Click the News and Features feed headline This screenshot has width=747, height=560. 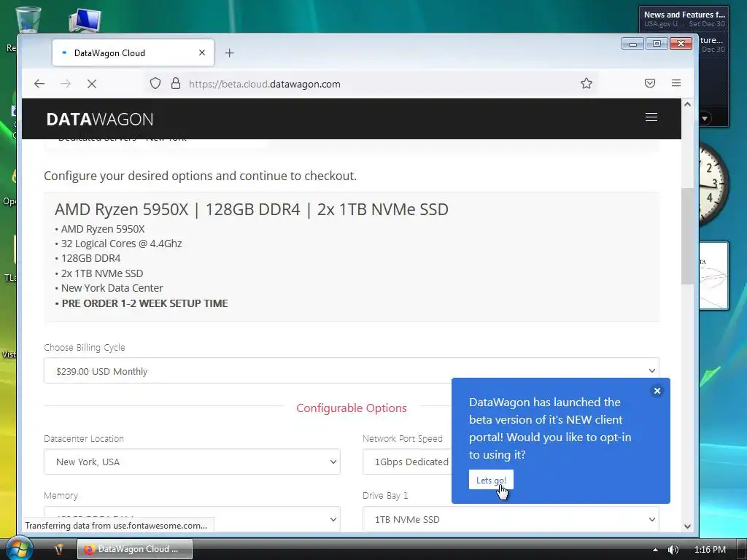tap(684, 15)
